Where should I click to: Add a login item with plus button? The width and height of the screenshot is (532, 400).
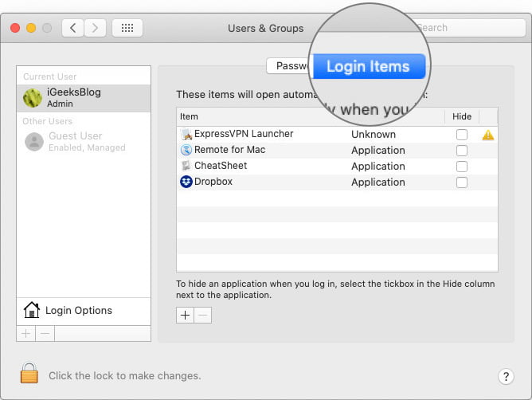pos(186,316)
